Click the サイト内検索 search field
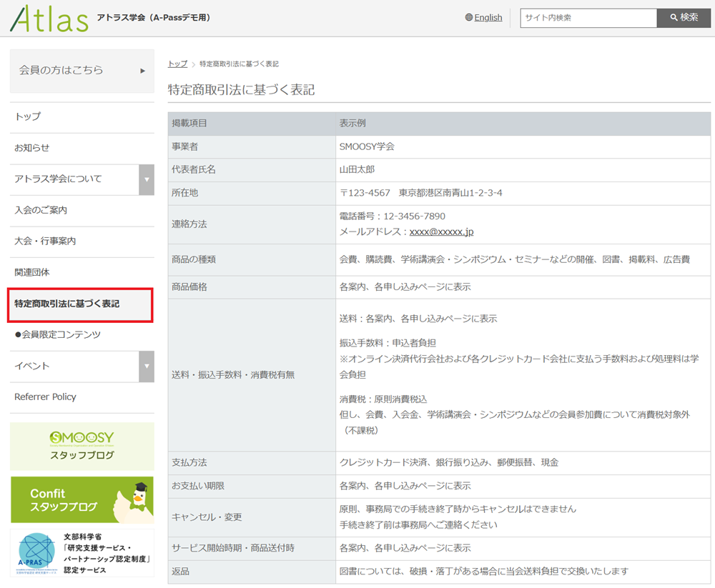Viewport: 715px width, 588px height. point(588,18)
